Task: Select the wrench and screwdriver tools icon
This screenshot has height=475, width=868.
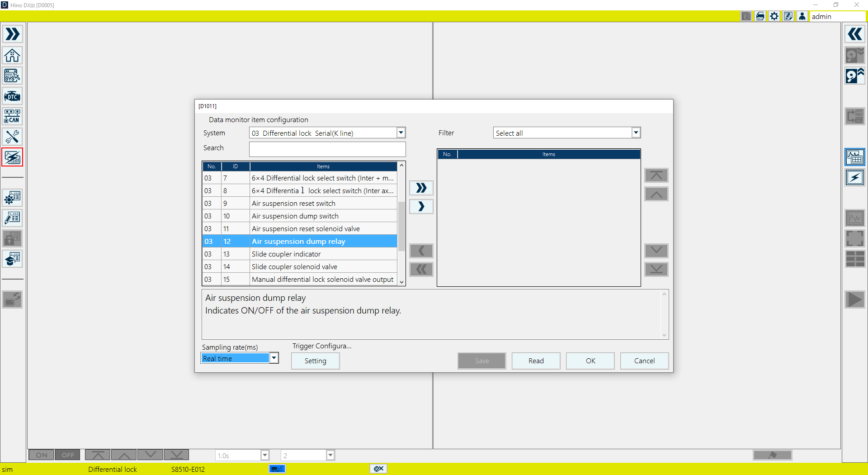Action: (x=12, y=137)
